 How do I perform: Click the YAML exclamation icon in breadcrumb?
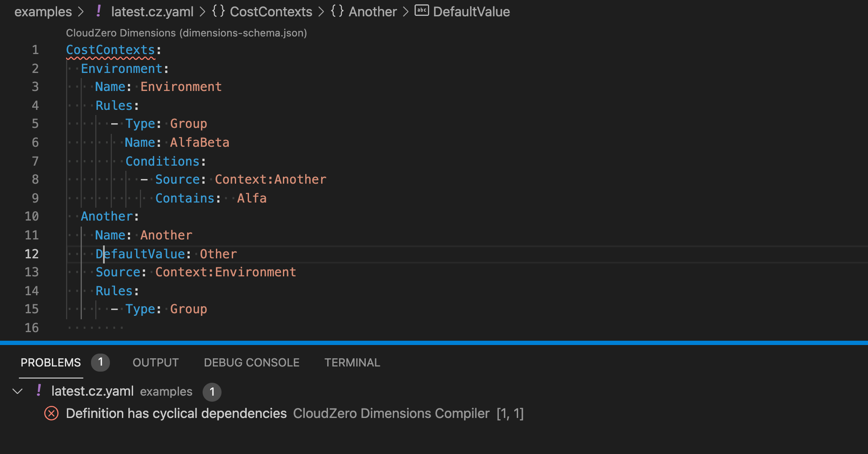pos(99,11)
